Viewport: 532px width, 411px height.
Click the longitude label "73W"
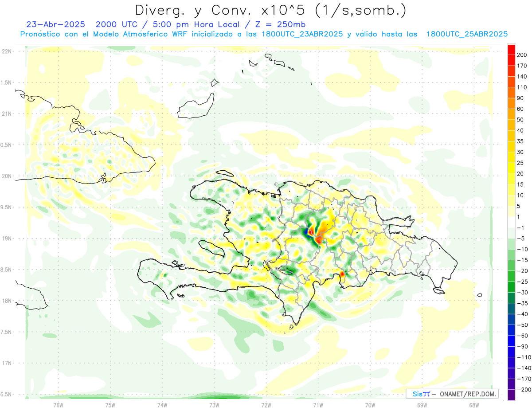point(214,405)
